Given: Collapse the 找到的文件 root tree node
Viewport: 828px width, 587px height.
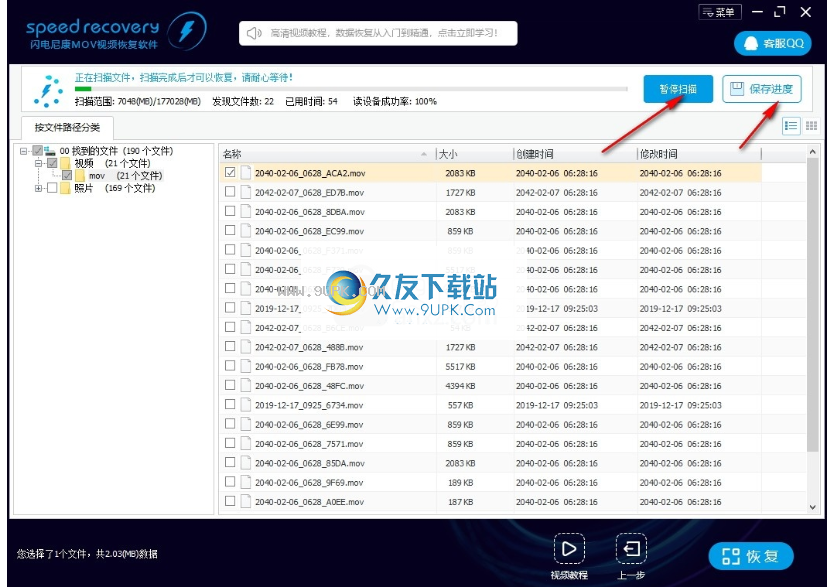Looking at the screenshot, I should [23, 151].
